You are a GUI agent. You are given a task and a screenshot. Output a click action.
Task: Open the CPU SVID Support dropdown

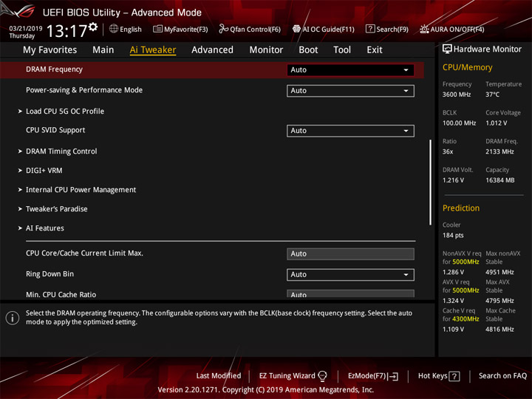point(350,131)
